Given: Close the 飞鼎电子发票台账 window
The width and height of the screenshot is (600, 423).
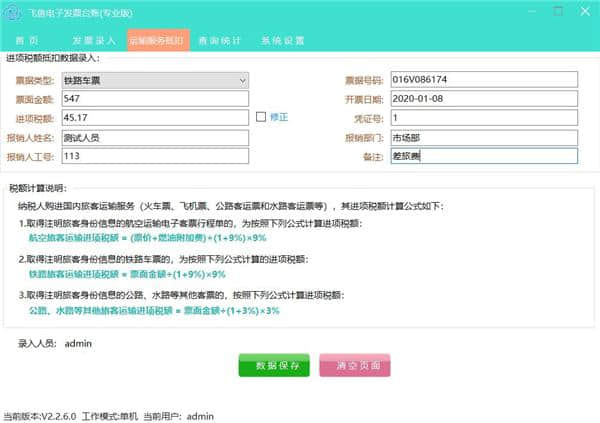Looking at the screenshot, I should 583,12.
